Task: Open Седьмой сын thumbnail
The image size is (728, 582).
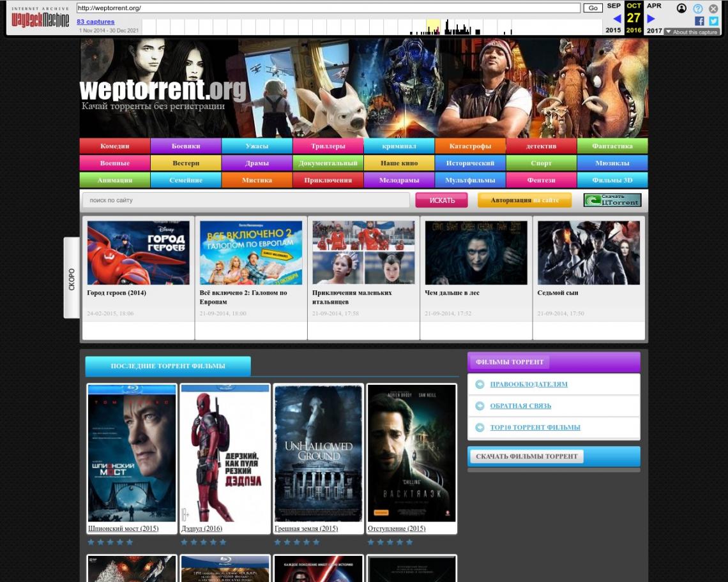Action: [589, 253]
